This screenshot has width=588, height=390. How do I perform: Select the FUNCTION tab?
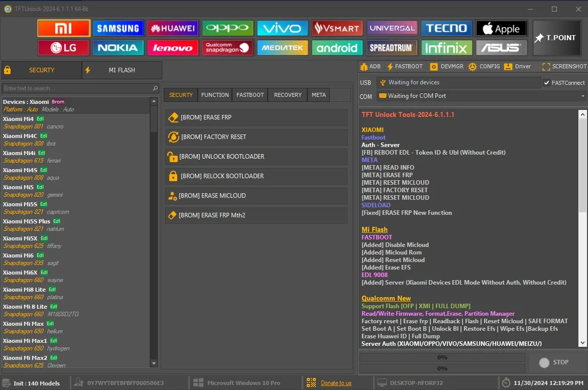215,95
